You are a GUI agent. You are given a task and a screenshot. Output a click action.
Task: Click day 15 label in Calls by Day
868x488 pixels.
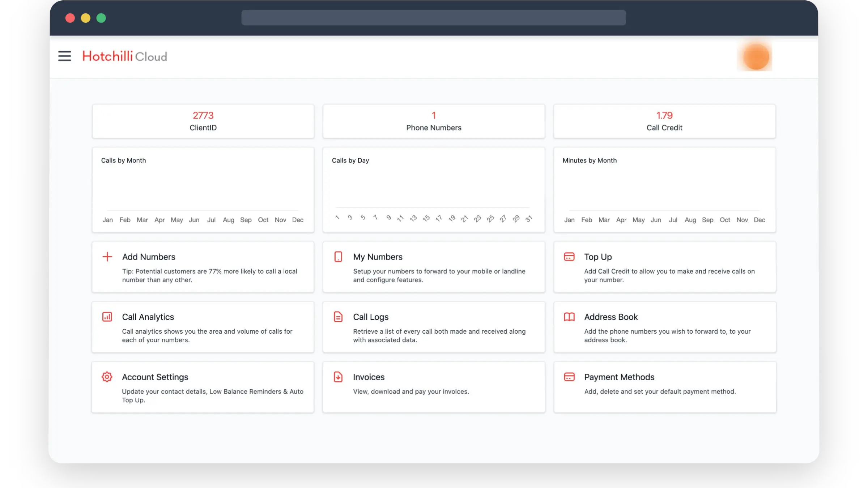tap(426, 218)
